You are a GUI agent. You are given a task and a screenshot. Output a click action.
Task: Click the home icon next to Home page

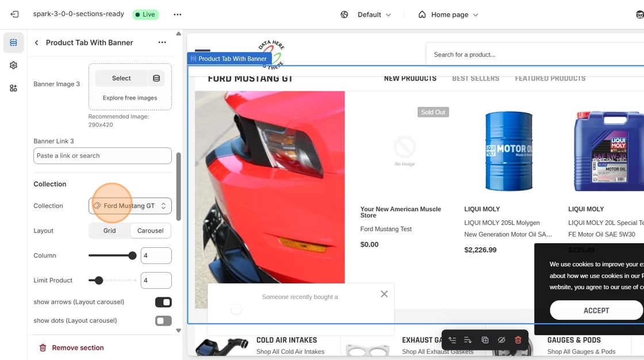tap(422, 15)
